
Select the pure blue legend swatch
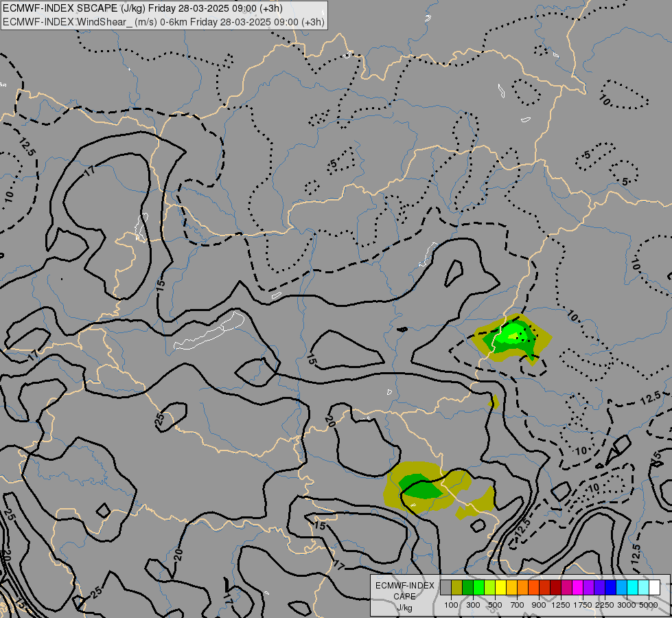610,588
